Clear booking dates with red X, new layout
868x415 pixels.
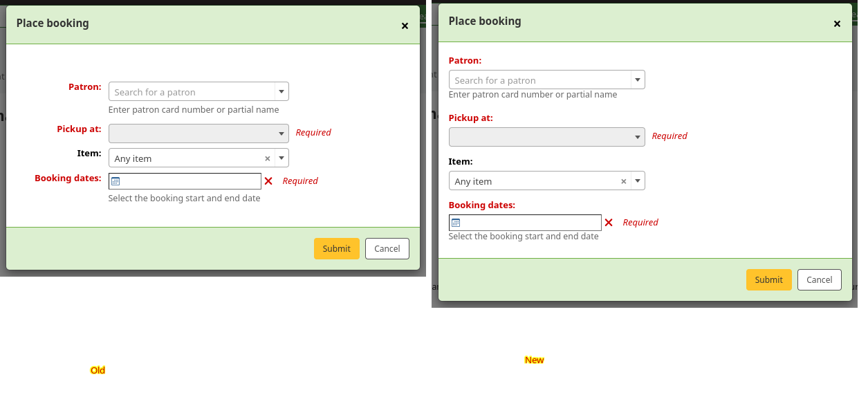[x=609, y=223]
